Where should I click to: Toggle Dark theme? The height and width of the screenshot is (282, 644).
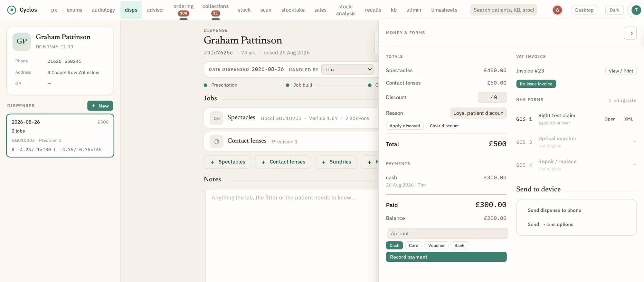coord(614,10)
